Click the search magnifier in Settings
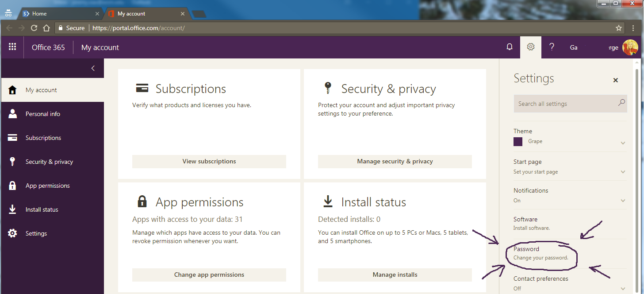The width and height of the screenshot is (644, 294). click(x=621, y=103)
